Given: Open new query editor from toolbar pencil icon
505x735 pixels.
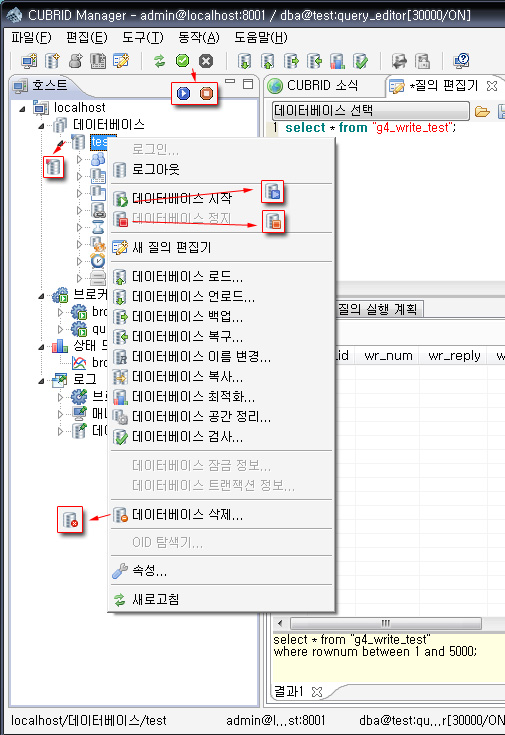Looking at the screenshot, I should click(x=121, y=61).
